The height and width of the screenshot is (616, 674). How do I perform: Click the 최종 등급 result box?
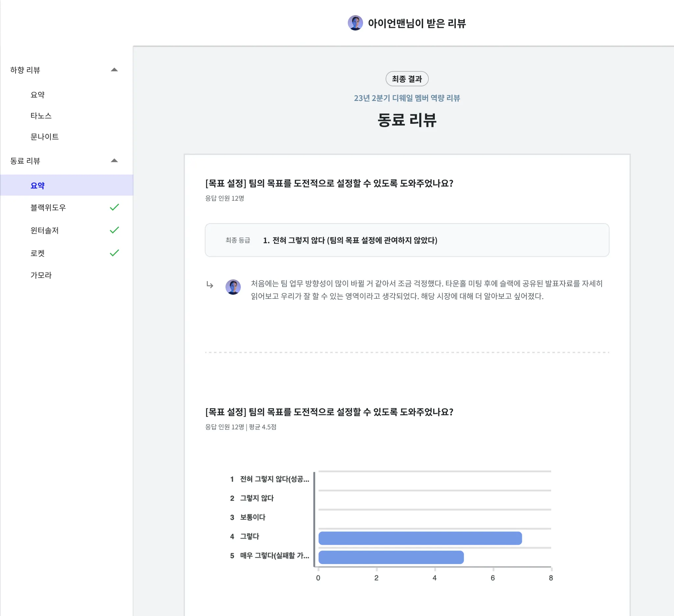[407, 240]
